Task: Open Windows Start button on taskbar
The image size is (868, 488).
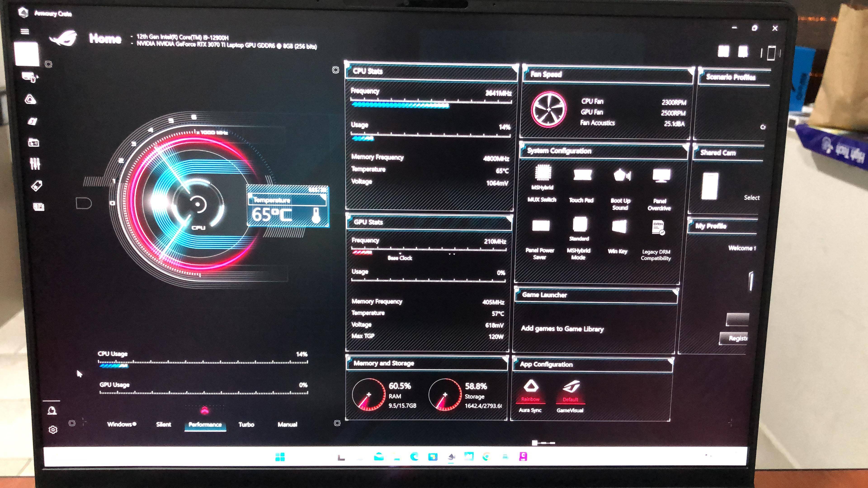Action: pos(280,457)
